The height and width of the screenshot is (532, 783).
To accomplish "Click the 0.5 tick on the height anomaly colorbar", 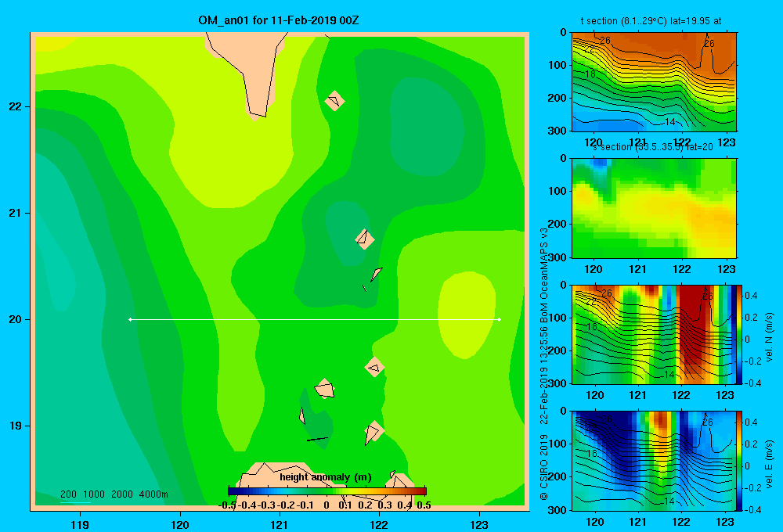I will 424,505.
